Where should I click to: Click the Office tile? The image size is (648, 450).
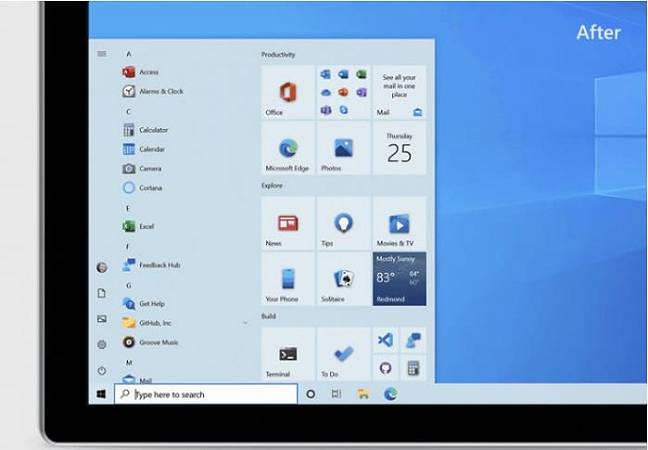pos(288,93)
